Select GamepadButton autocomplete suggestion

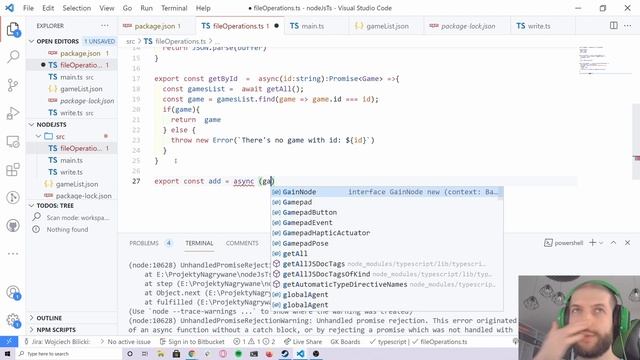click(x=387, y=212)
